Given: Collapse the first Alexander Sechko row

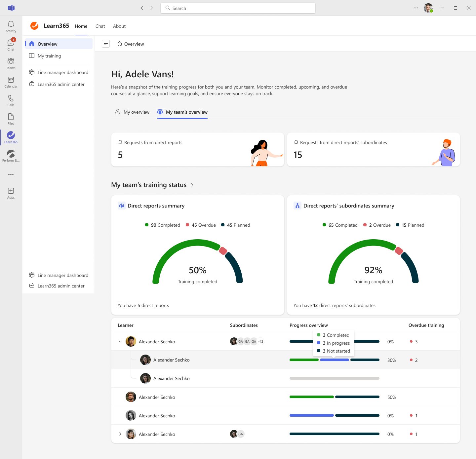Looking at the screenshot, I should coord(120,341).
